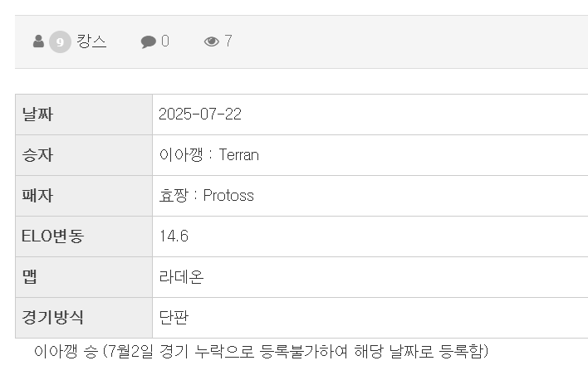
Task: Click loser entry 효짱 : Protoss
Action: [206, 196]
